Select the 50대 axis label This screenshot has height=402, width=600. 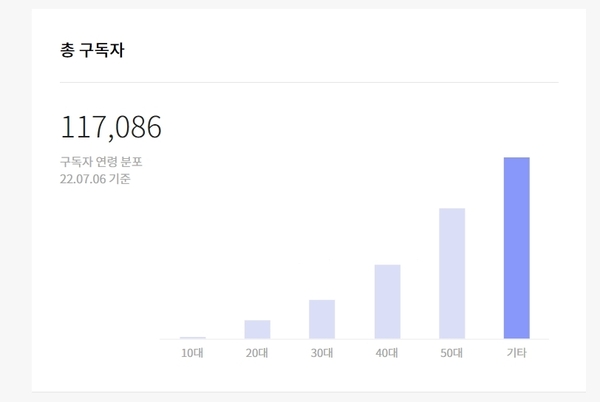coord(452,353)
